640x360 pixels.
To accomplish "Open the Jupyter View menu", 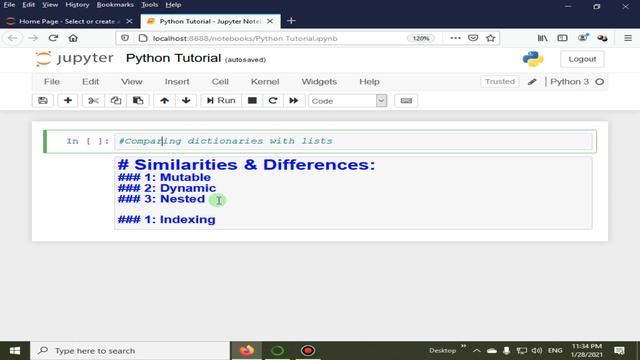I will click(131, 82).
